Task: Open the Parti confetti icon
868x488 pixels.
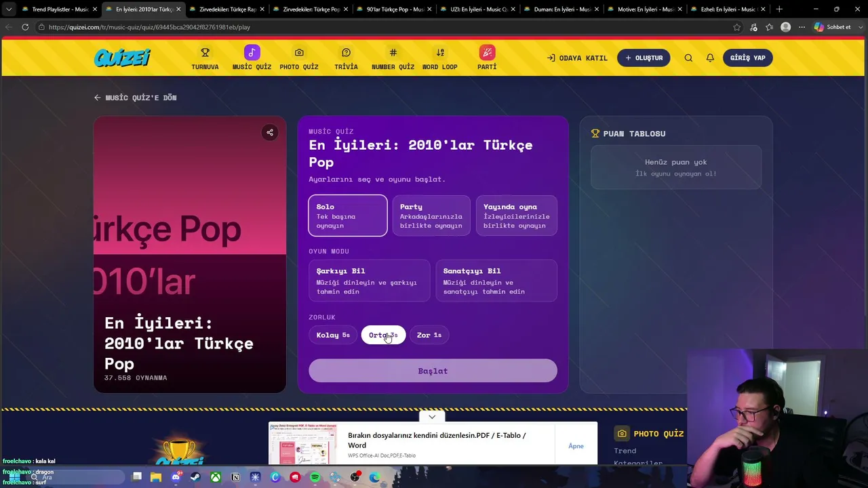Action: pos(487,53)
